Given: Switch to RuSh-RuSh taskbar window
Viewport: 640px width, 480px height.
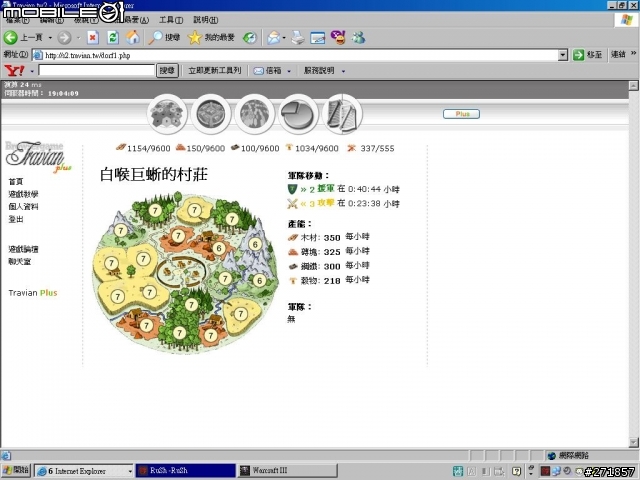Looking at the screenshot, I should [185, 471].
